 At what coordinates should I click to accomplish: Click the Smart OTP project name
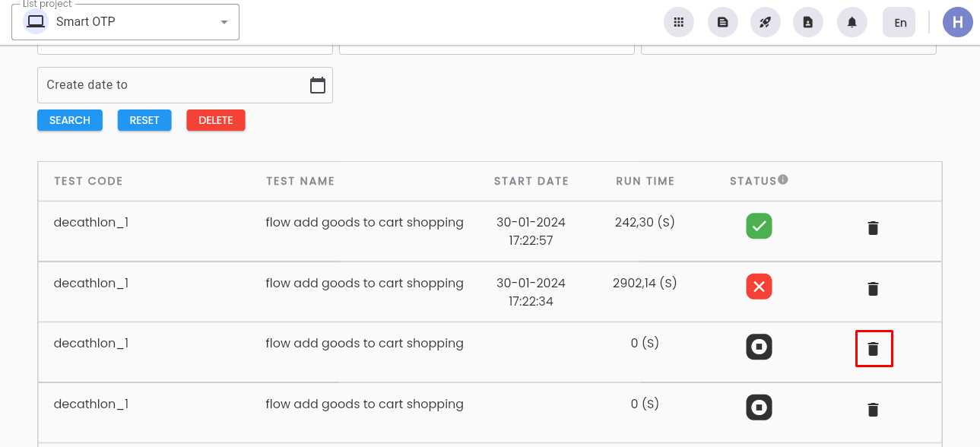pos(86,22)
